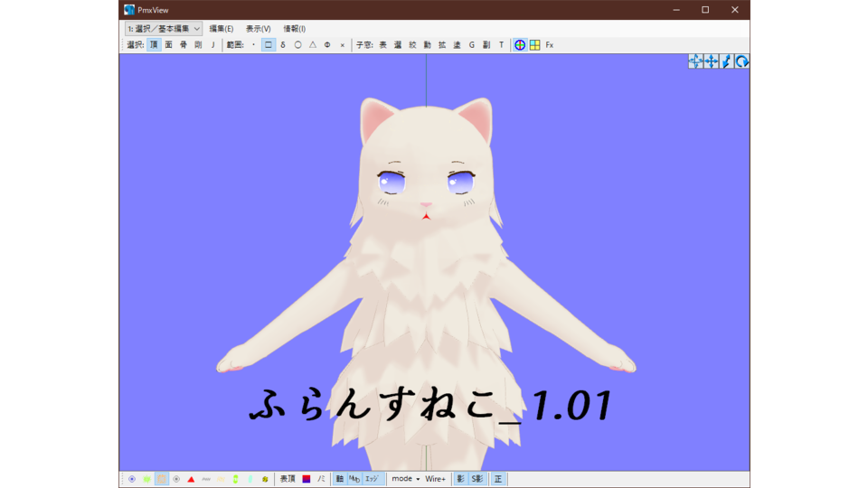Toggle the エッジ edge display
This screenshot has width=868, height=488.
point(372,479)
